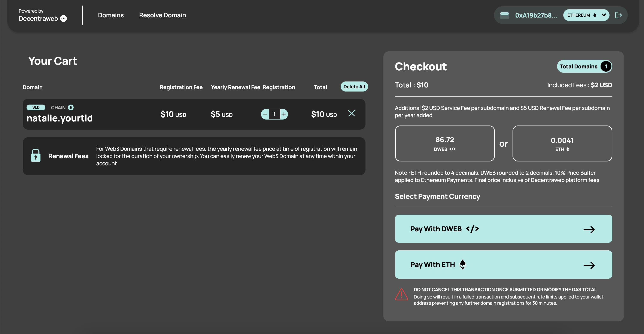
Task: Click the Total Domains badge
Action: [584, 67]
